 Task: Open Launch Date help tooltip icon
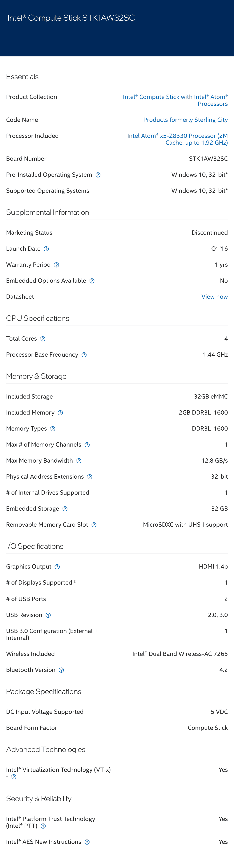tap(46, 249)
